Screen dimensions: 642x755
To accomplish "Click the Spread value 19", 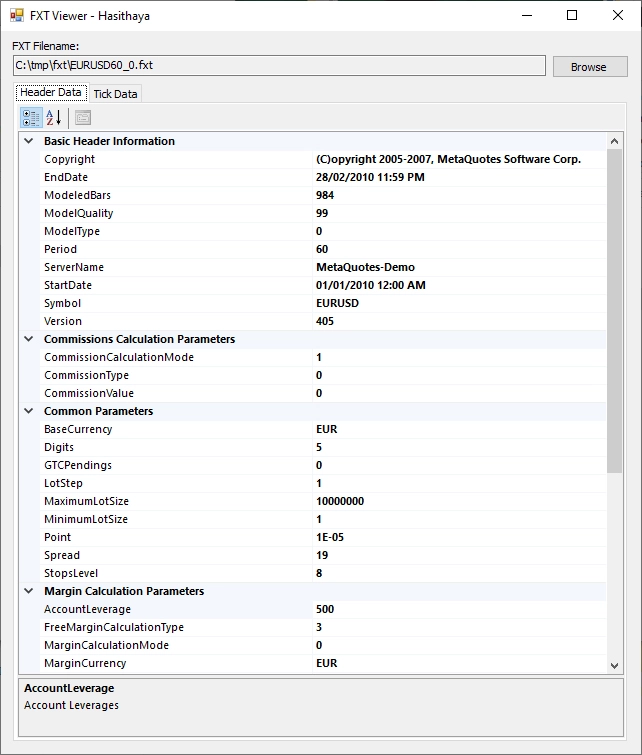I will pyautogui.click(x=322, y=555).
